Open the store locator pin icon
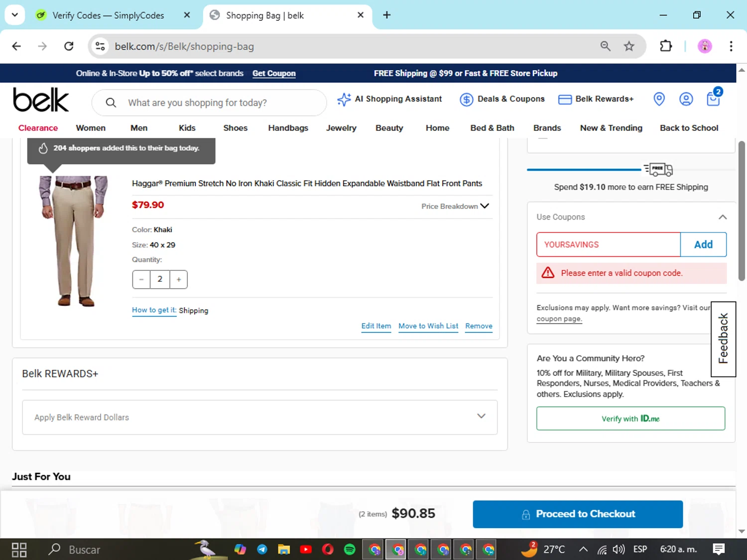 [659, 99]
